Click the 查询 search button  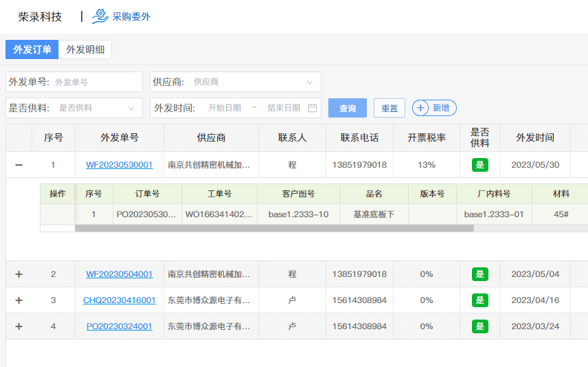click(348, 108)
